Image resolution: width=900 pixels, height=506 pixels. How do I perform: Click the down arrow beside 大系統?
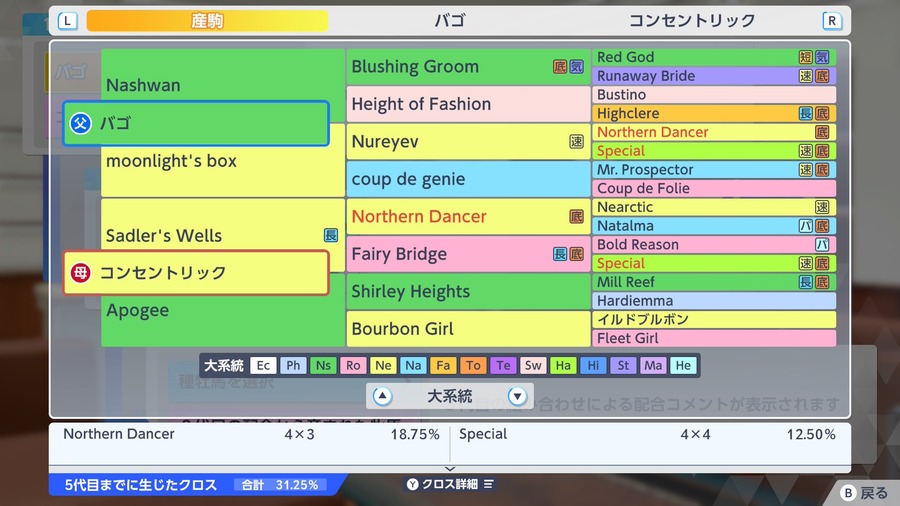517,396
